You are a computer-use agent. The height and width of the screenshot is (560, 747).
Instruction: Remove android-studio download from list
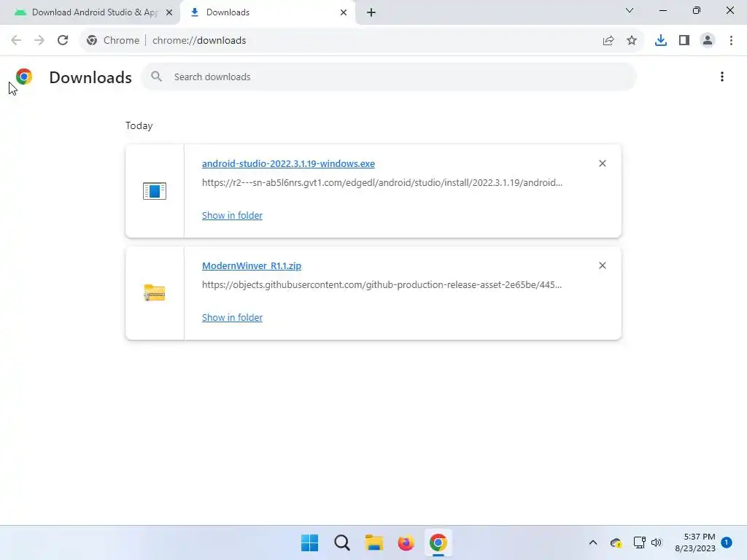click(602, 163)
